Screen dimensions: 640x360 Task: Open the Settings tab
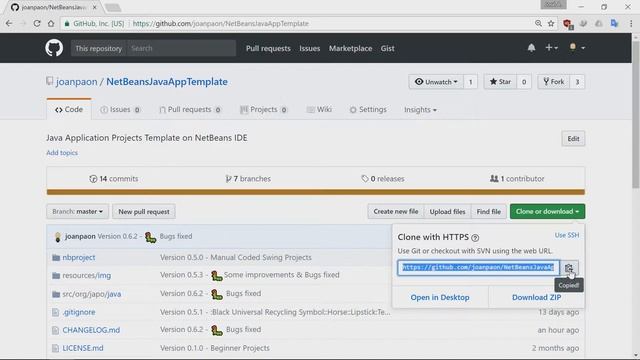pyautogui.click(x=368, y=109)
